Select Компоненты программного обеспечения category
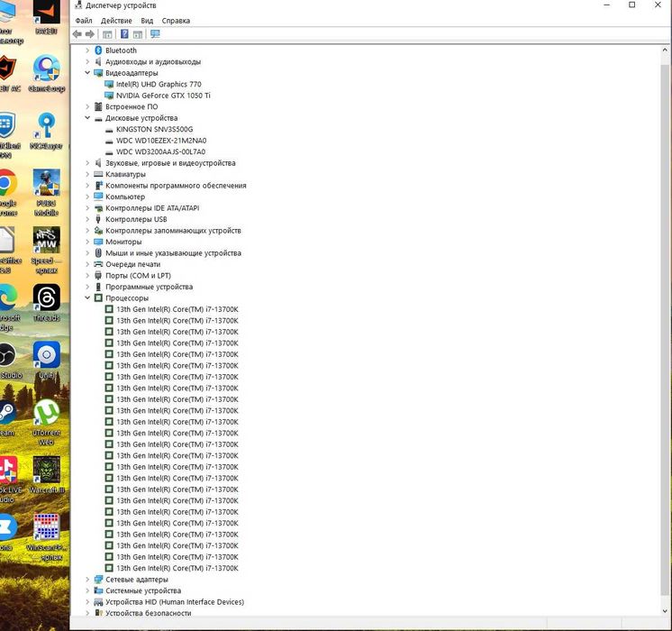672x631 pixels. coord(176,186)
